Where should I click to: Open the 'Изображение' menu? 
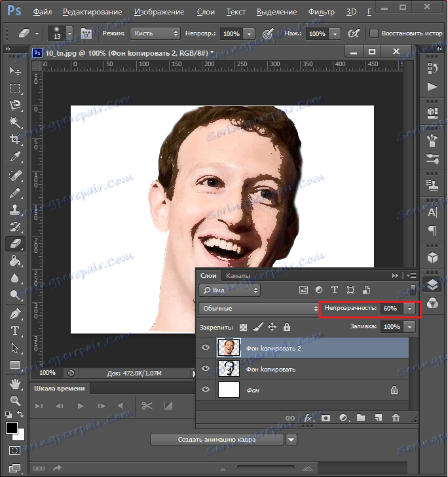coord(159,12)
